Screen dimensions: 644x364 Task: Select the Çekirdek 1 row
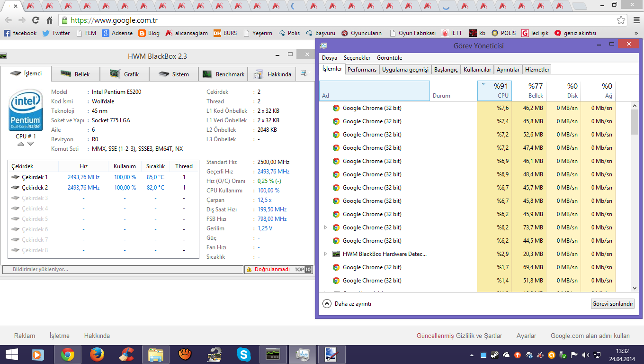(x=103, y=177)
